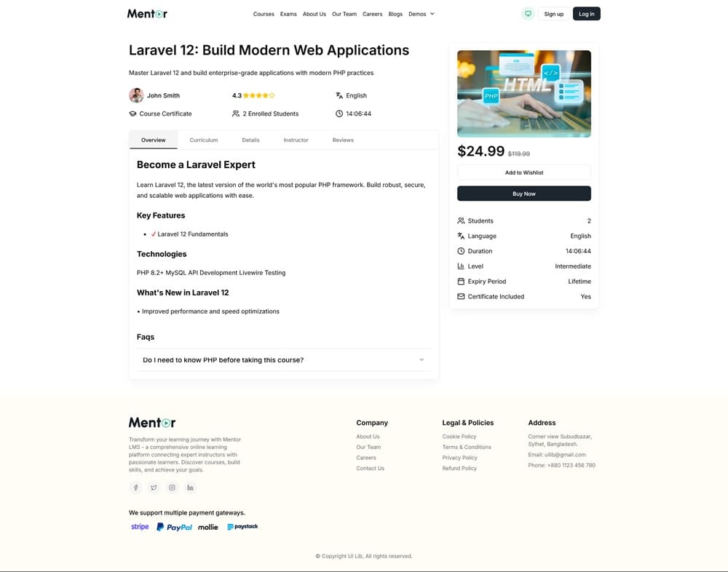Expand the PHP prerequisite FAQ question
728x572 pixels.
click(283, 360)
